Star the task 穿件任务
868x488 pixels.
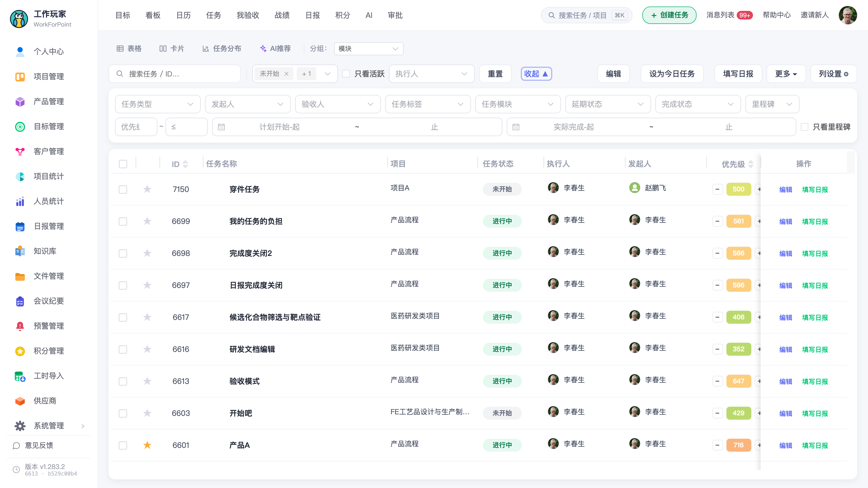click(x=147, y=189)
